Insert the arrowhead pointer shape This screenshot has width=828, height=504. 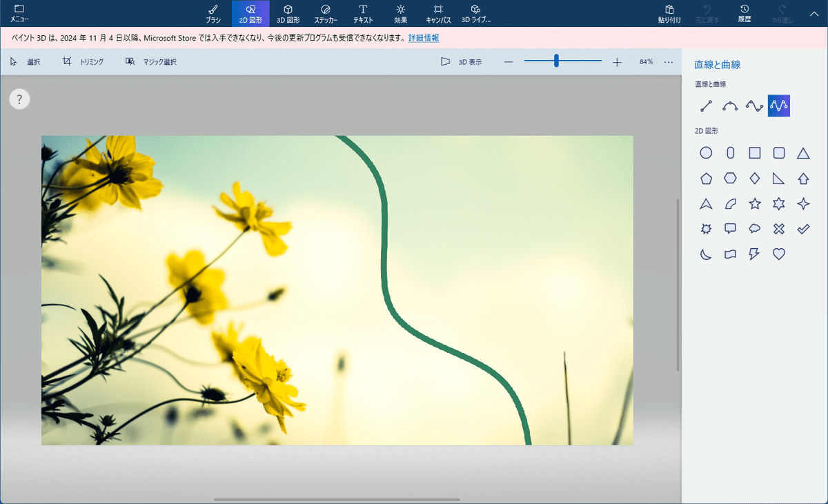pos(706,203)
